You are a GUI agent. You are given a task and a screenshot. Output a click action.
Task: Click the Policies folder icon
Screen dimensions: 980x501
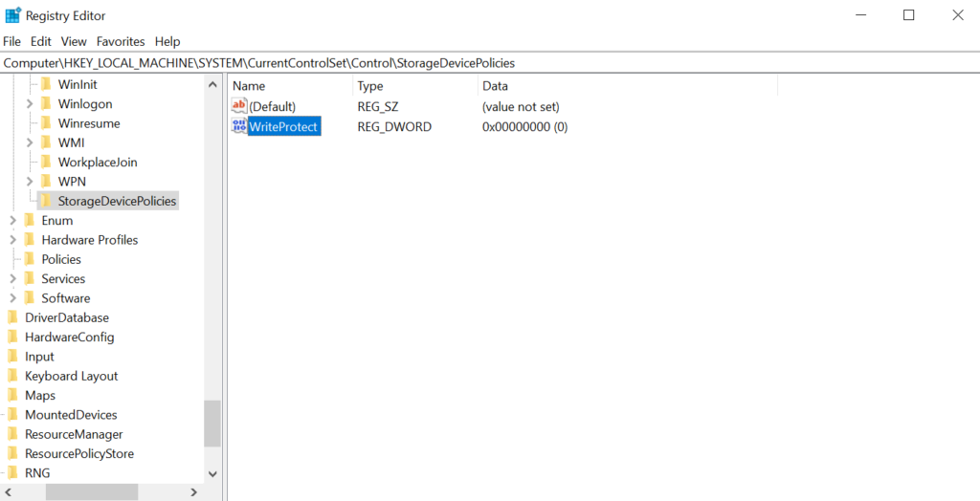click(30, 258)
